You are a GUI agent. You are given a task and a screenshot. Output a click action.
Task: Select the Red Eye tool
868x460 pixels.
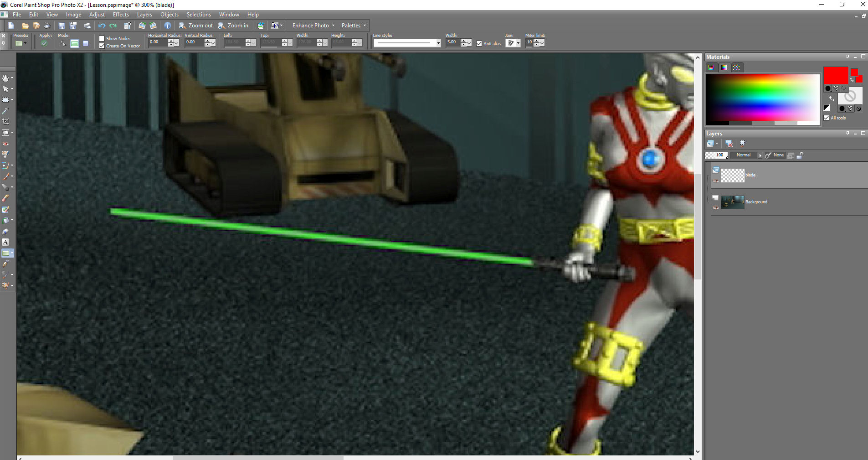tap(5, 144)
